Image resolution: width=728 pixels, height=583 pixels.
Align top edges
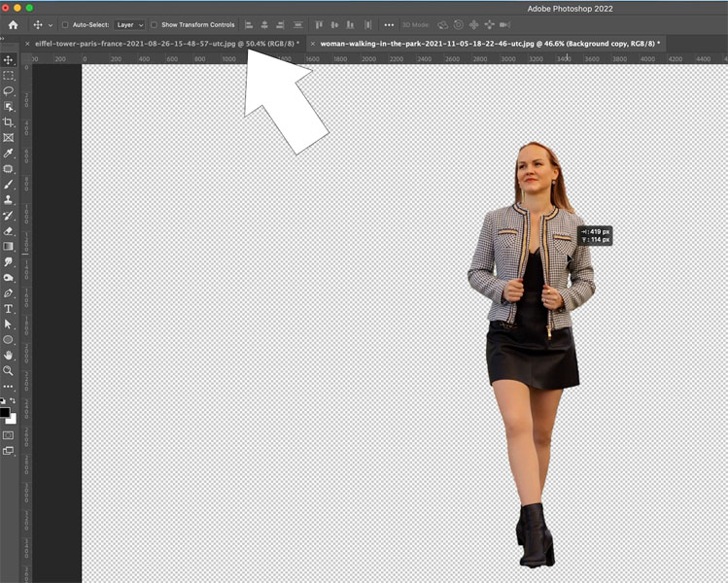click(319, 25)
